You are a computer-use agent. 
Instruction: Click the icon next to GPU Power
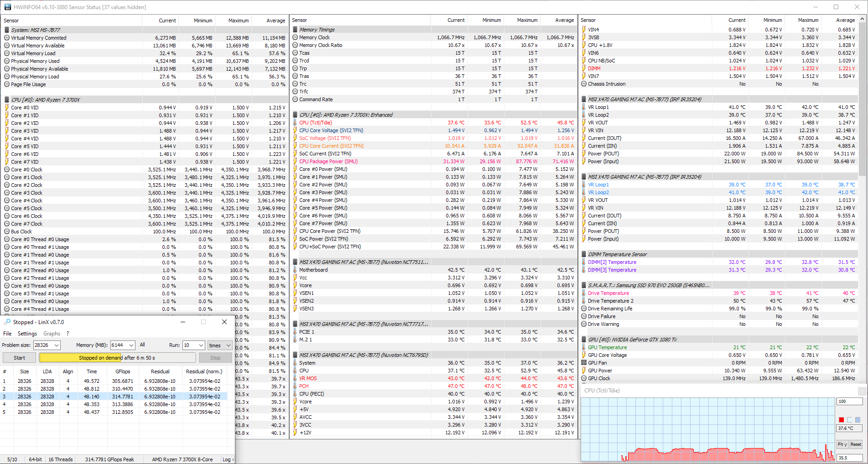pyautogui.click(x=584, y=371)
